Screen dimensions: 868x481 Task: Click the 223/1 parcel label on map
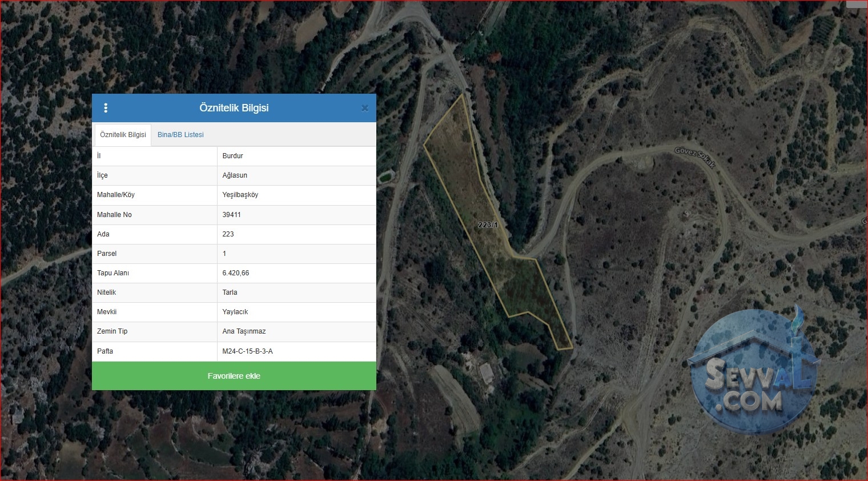click(488, 225)
